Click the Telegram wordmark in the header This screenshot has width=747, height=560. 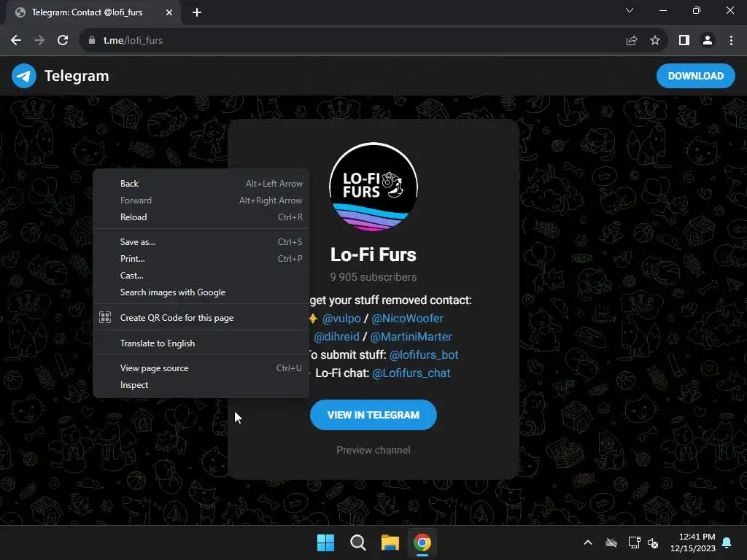[x=77, y=76]
